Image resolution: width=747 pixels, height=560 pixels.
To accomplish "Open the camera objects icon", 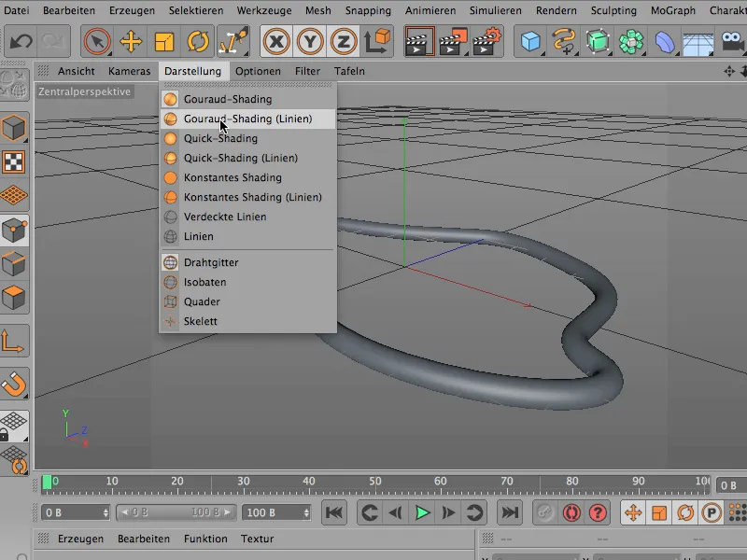I will click(732, 41).
